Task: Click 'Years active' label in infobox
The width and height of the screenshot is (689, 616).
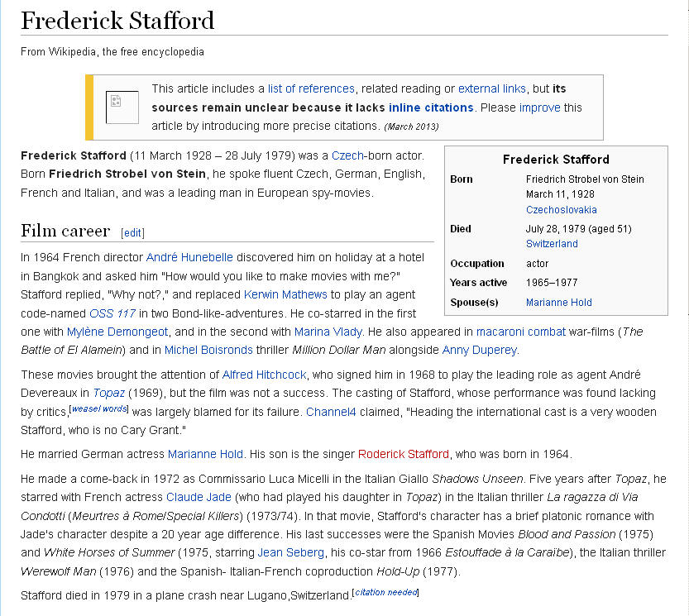Action: point(479,283)
